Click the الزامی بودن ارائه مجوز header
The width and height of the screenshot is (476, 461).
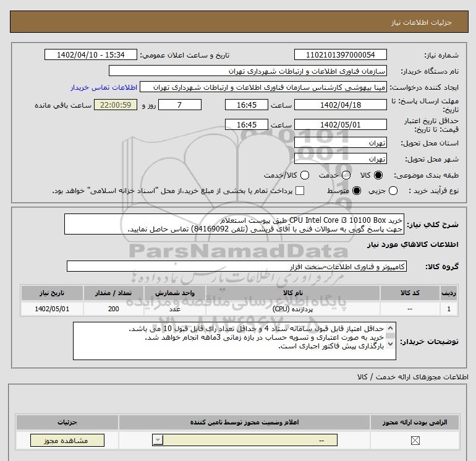415,423
